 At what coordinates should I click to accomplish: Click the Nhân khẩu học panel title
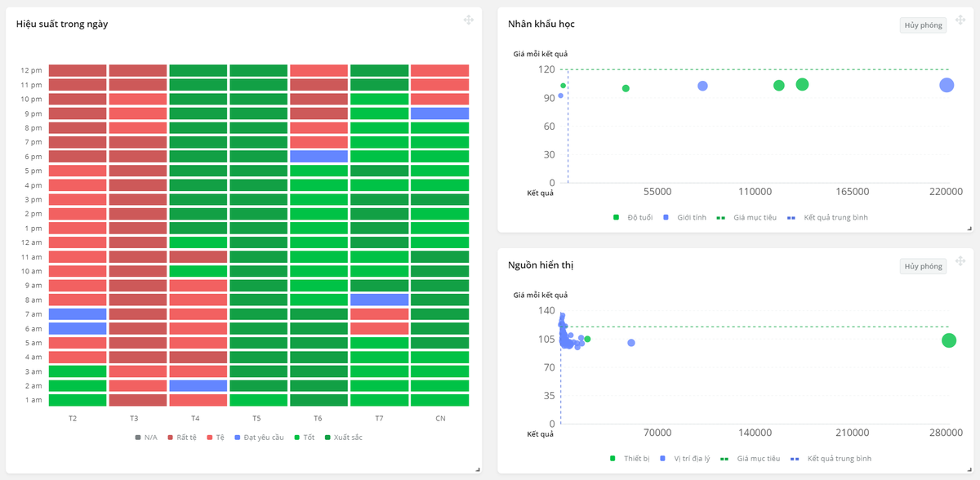click(541, 24)
